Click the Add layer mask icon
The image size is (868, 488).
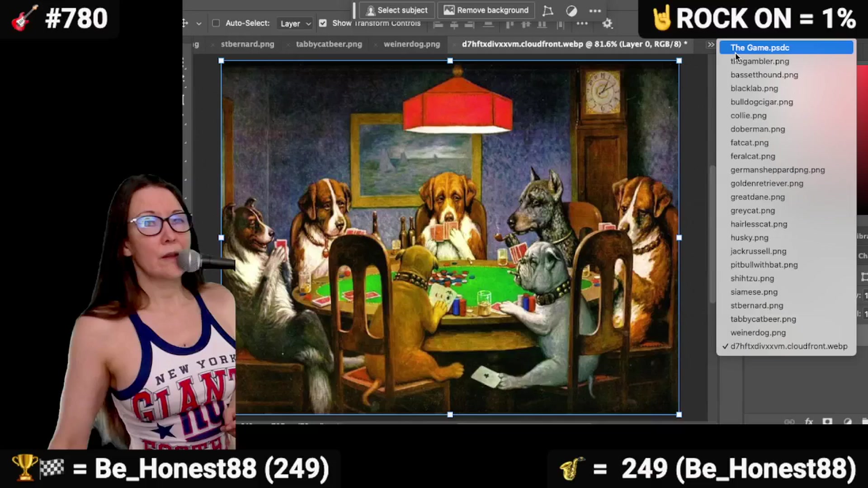[828, 421]
